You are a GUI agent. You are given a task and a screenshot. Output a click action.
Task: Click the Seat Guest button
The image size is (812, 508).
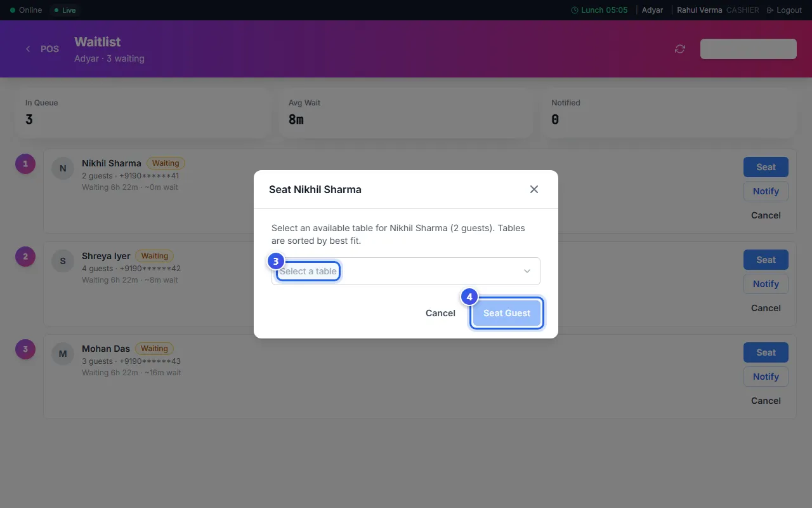[507, 313]
